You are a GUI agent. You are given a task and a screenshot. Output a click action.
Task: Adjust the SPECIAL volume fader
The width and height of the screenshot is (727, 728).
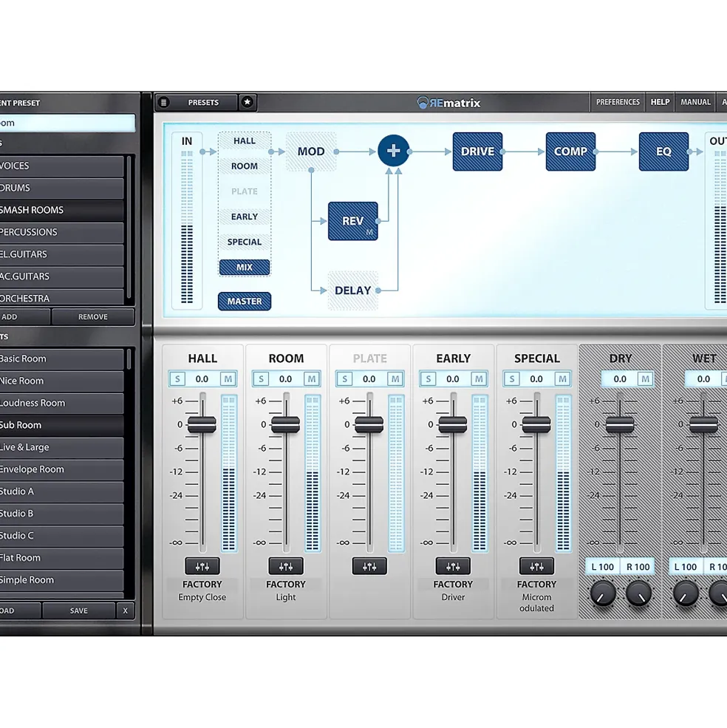(536, 424)
